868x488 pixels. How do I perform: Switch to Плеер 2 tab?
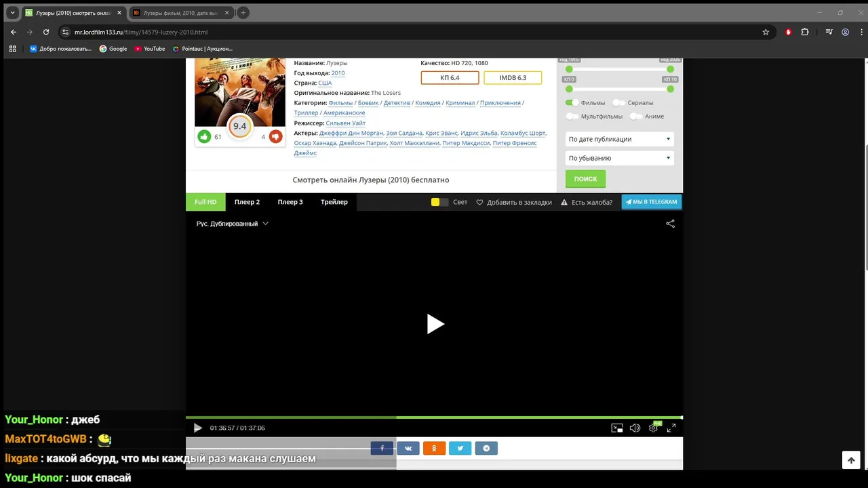247,202
